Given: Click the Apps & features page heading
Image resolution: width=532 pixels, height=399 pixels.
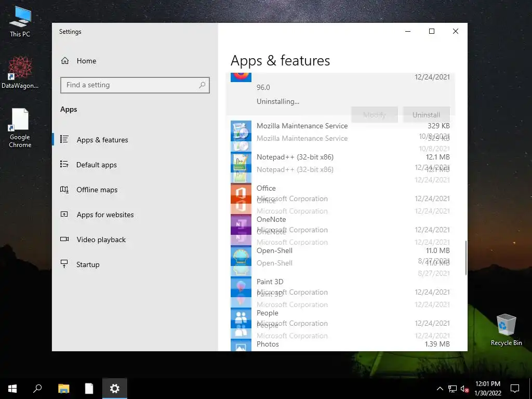Looking at the screenshot, I should (x=280, y=61).
